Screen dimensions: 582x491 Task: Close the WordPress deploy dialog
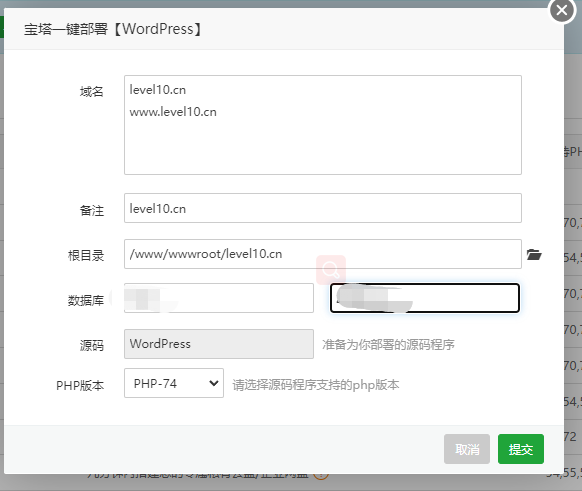coord(562,10)
